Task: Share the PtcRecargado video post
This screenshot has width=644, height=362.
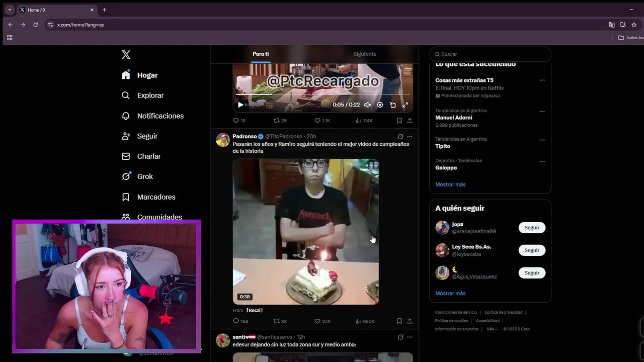Action: point(410,121)
